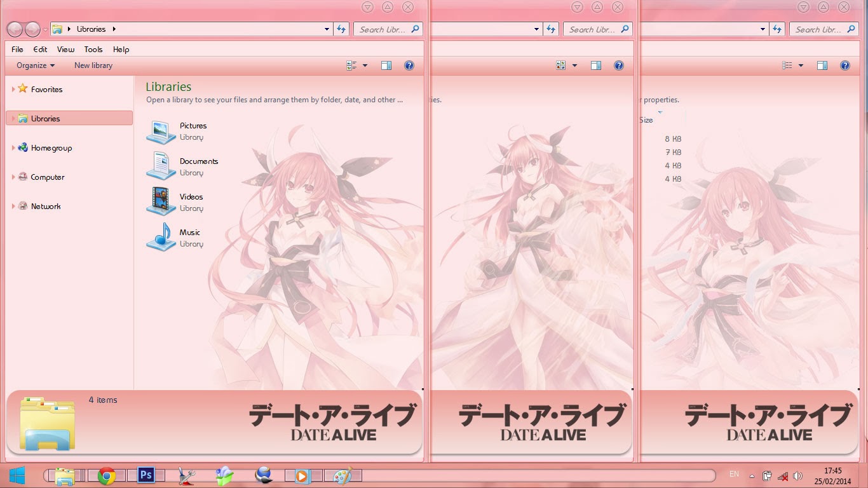Click the '4 items' text in details pane

tap(103, 400)
